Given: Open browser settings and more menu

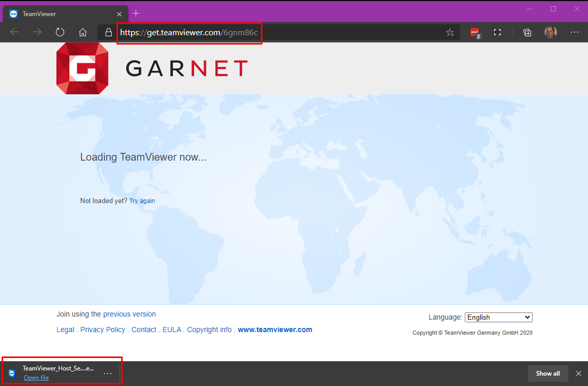Looking at the screenshot, I should pos(574,33).
